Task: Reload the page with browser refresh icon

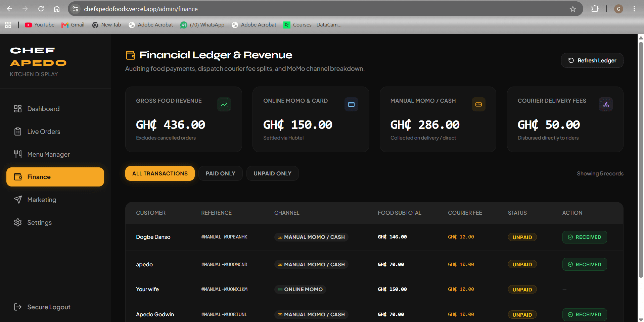Action: point(41,9)
